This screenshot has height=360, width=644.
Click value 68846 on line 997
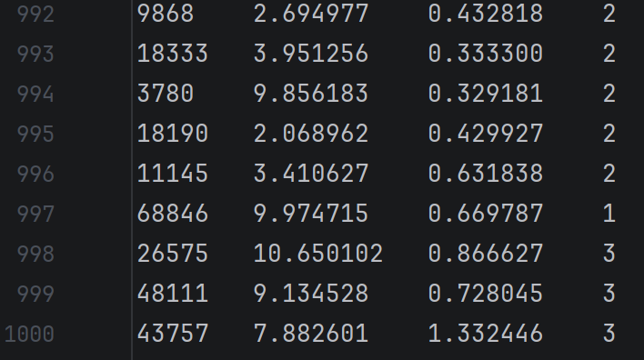point(173,213)
